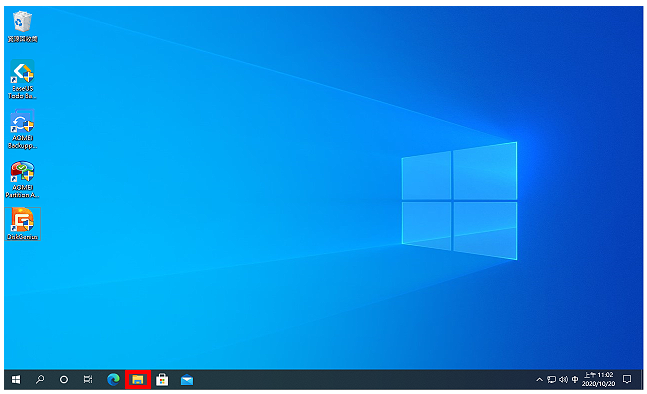This screenshot has width=647, height=394.
Task: Launch Microsoft Store from the taskbar
Action: (162, 379)
